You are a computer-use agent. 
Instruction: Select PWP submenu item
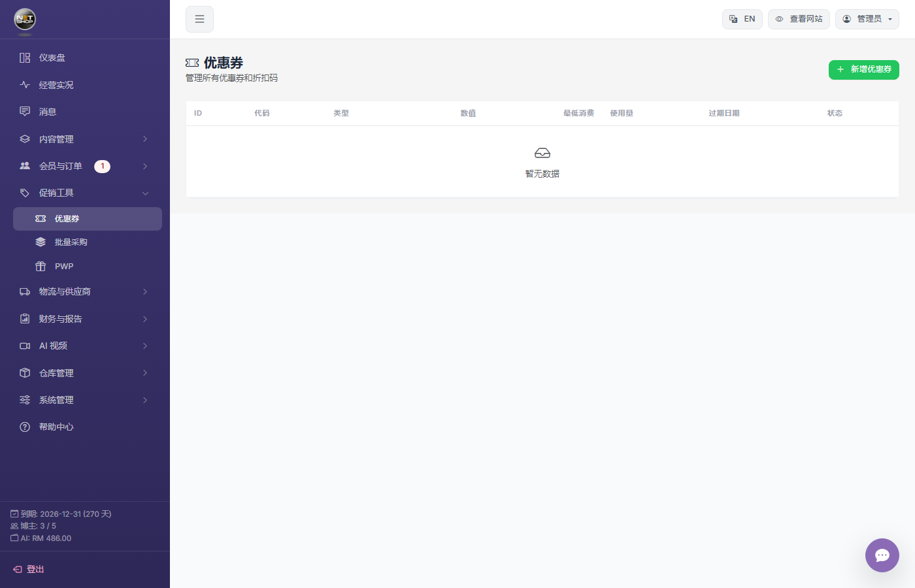click(x=88, y=266)
